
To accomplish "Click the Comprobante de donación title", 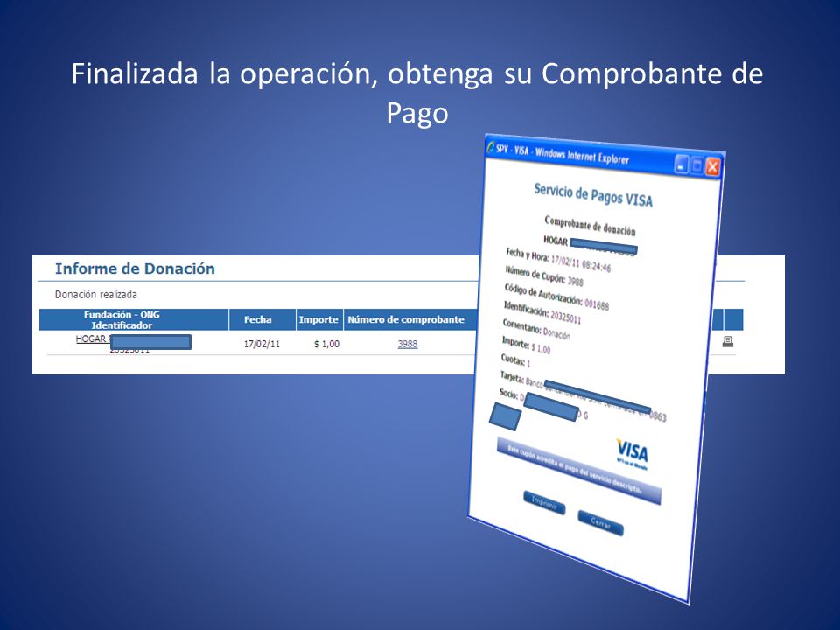I will [x=590, y=226].
